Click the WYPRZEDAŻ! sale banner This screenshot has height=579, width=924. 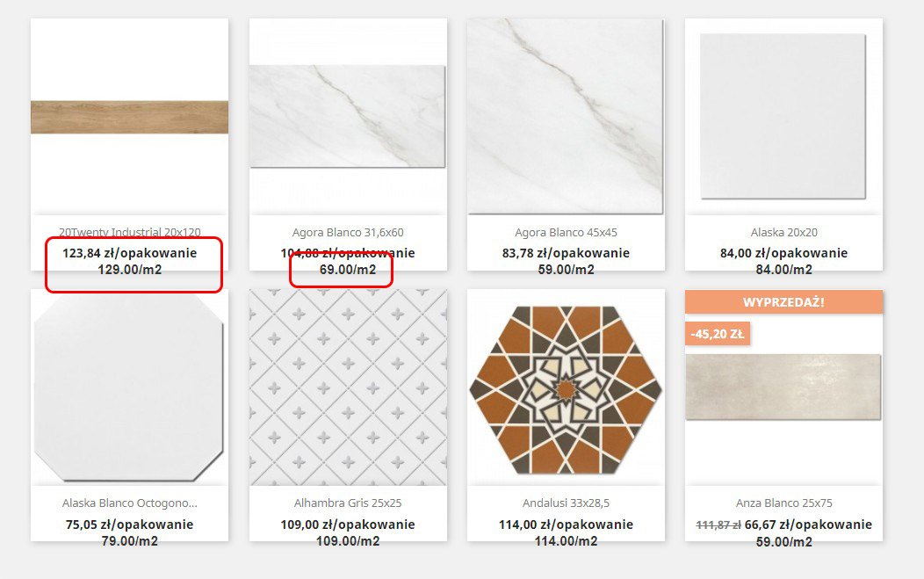[783, 302]
